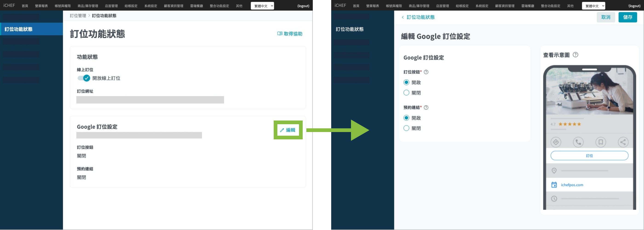Select 關閉 radio under 訂位按鈕

[x=406, y=93]
